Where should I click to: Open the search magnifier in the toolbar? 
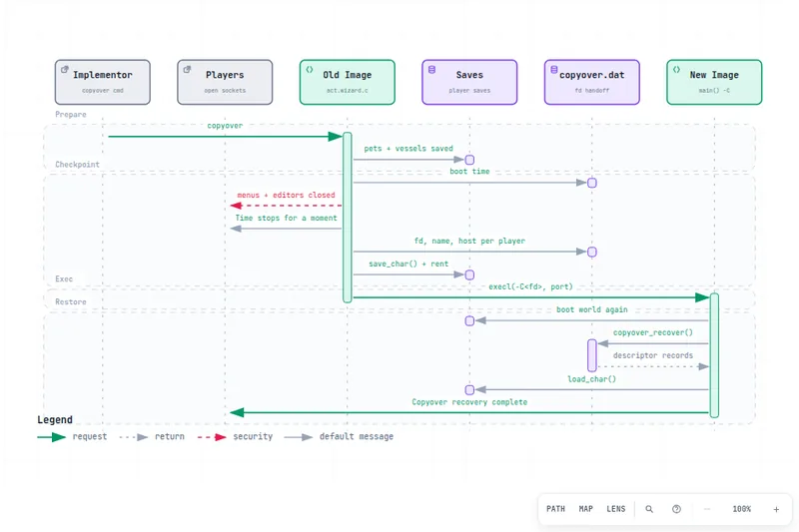point(649,509)
